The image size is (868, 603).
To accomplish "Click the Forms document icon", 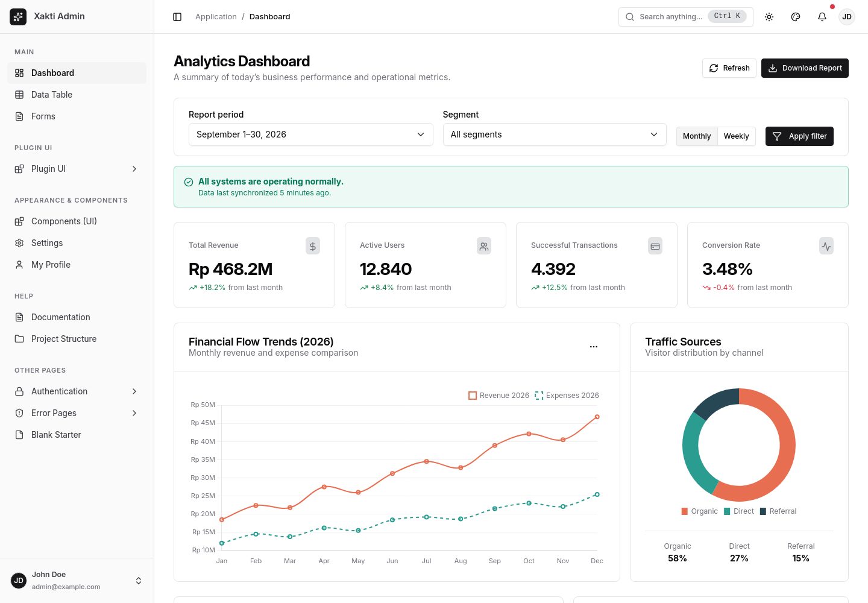I will 19,116.
